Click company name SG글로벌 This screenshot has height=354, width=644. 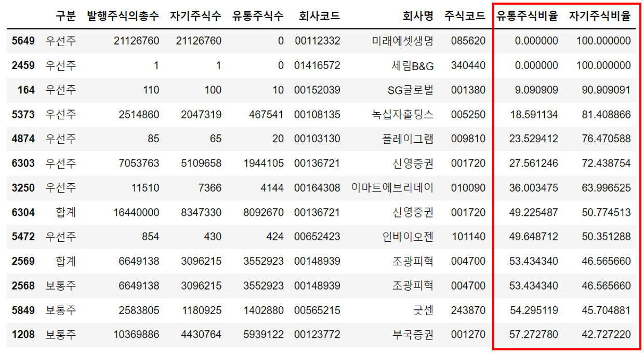[x=410, y=90]
